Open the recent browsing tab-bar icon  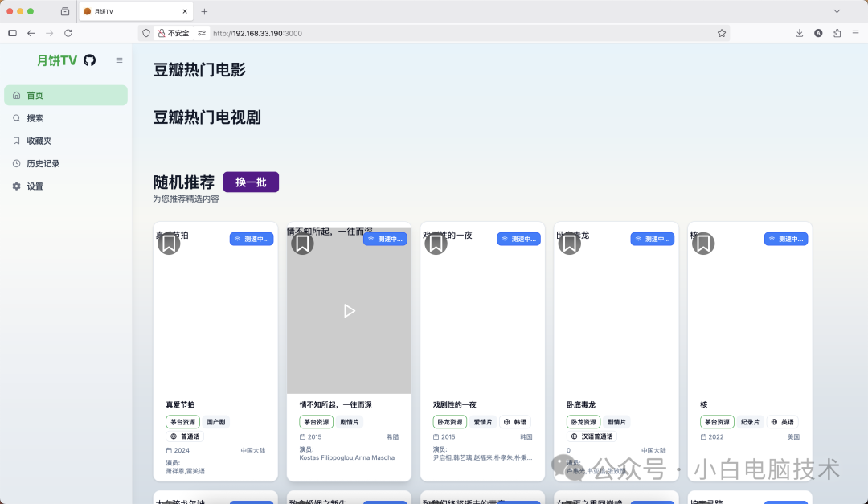(x=65, y=11)
